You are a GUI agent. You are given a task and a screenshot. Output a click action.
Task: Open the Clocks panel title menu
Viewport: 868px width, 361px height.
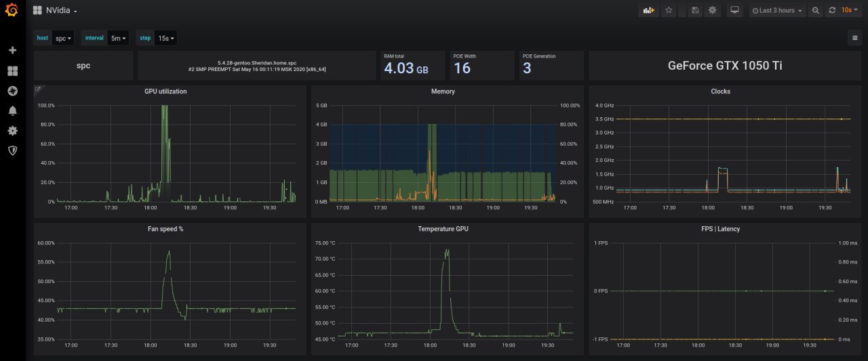[720, 91]
